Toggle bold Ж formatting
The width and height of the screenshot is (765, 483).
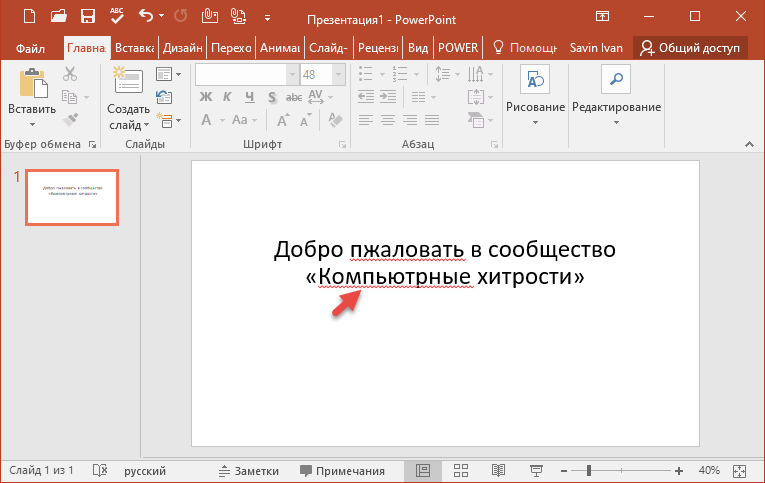[x=206, y=97]
